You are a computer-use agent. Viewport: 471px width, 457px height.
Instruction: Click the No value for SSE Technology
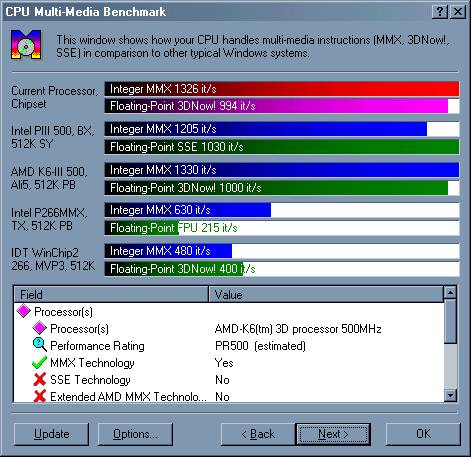click(x=222, y=380)
